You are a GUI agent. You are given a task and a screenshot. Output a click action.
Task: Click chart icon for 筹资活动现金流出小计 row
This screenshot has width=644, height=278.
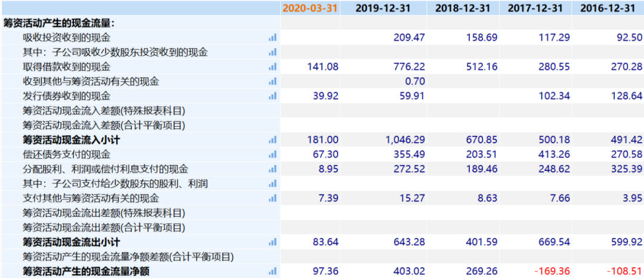point(273,242)
